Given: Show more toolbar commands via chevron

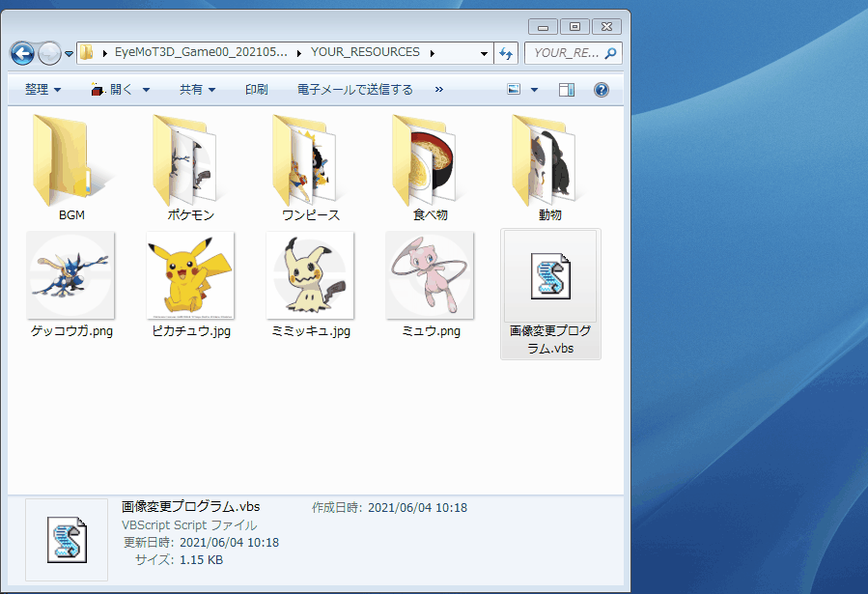Looking at the screenshot, I should [439, 89].
